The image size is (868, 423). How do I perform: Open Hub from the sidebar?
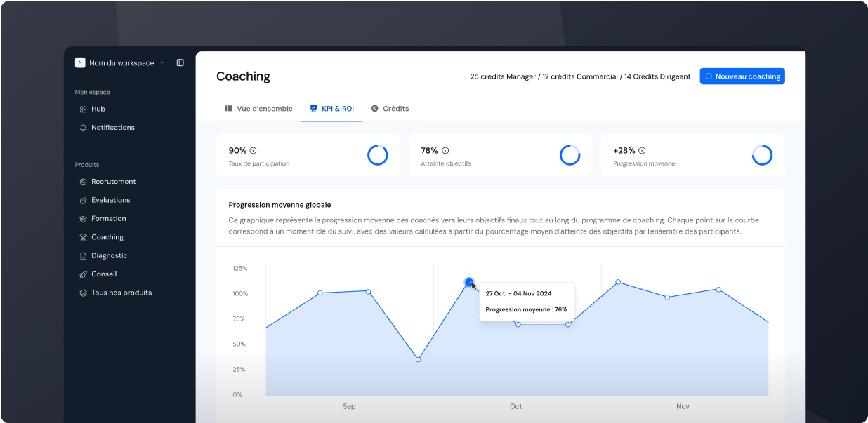[x=98, y=109]
